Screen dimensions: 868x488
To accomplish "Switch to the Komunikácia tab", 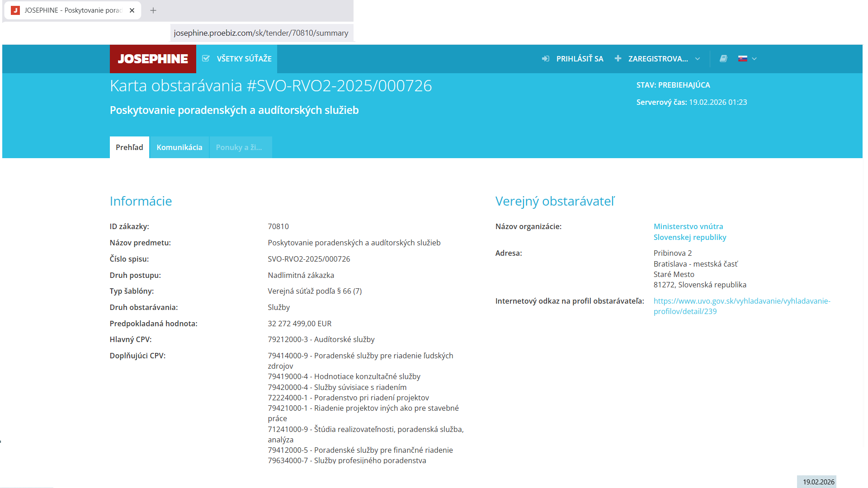I will 179,147.
